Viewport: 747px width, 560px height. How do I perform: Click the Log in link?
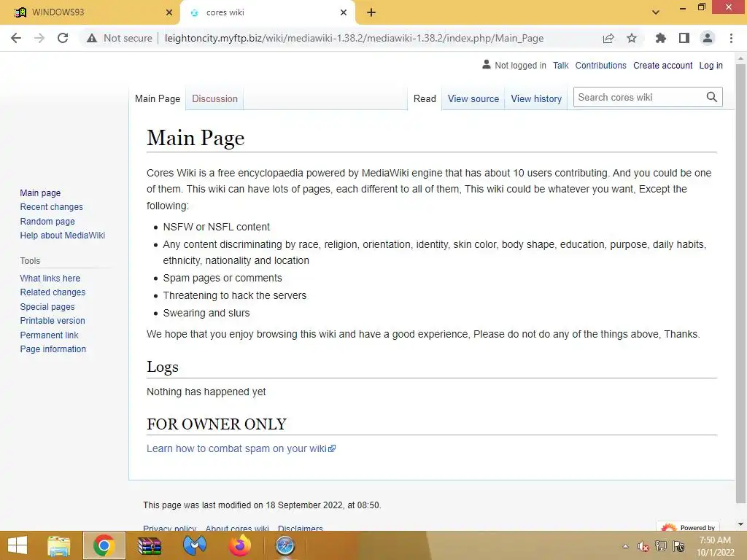pyautogui.click(x=711, y=65)
